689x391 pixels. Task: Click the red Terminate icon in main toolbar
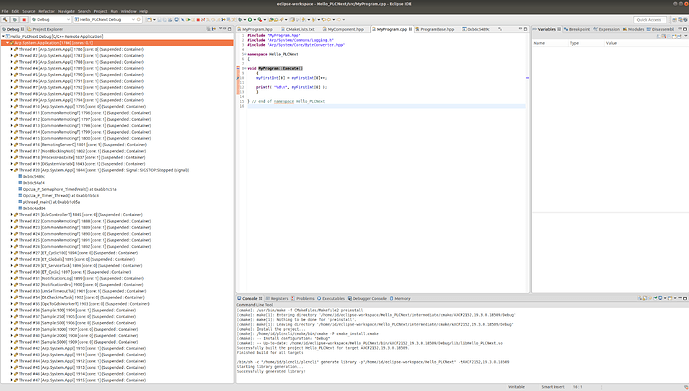(x=198, y=20)
